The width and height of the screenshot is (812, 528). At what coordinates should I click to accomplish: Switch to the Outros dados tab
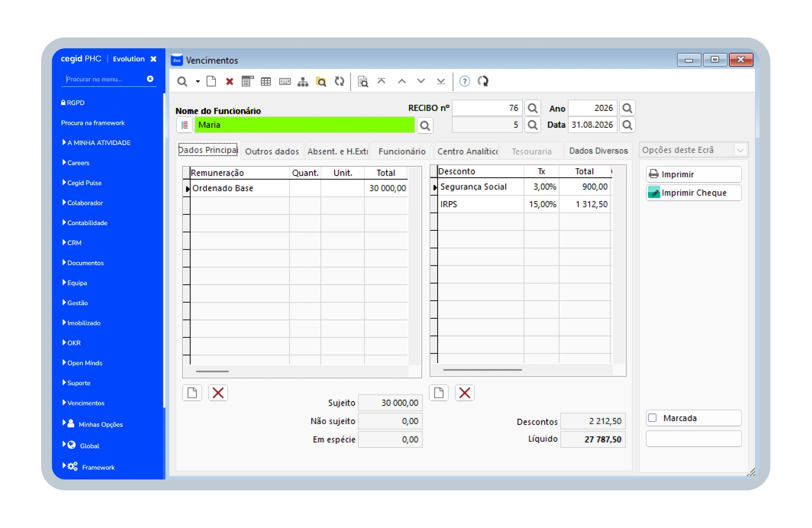(272, 151)
